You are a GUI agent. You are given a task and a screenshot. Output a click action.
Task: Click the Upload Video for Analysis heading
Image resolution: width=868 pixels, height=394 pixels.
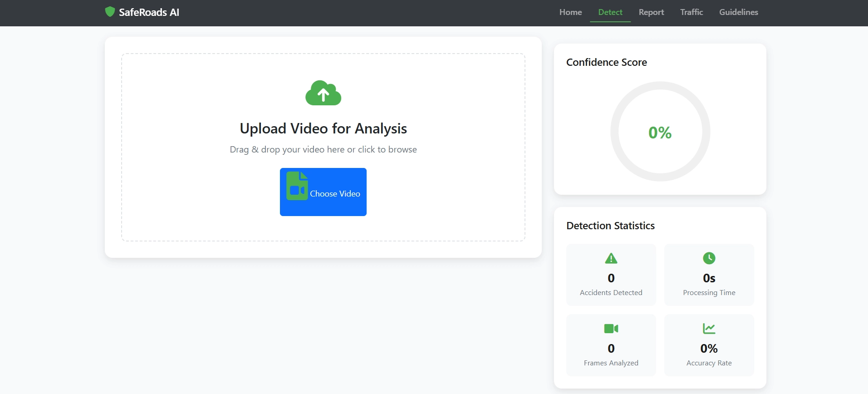(323, 128)
